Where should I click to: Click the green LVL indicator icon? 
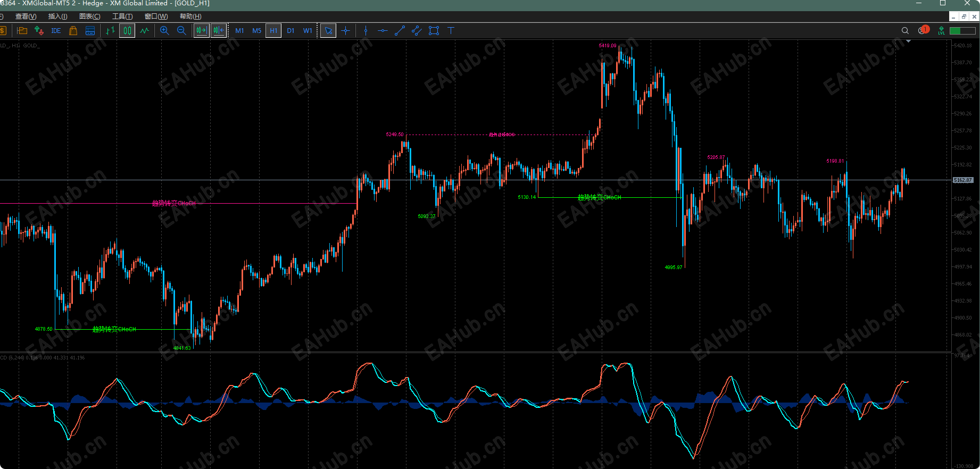coord(942,31)
